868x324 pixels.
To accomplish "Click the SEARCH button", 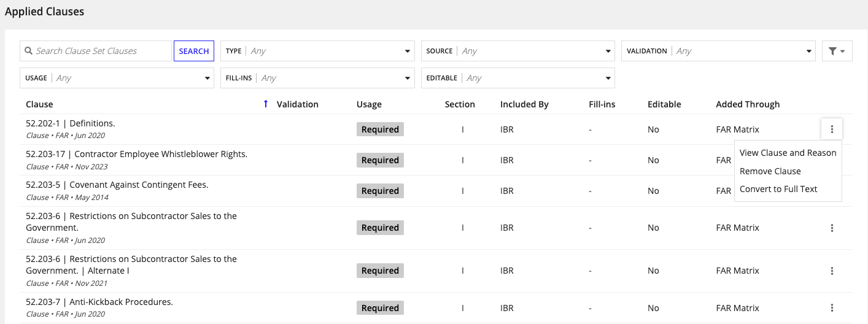I will (194, 51).
